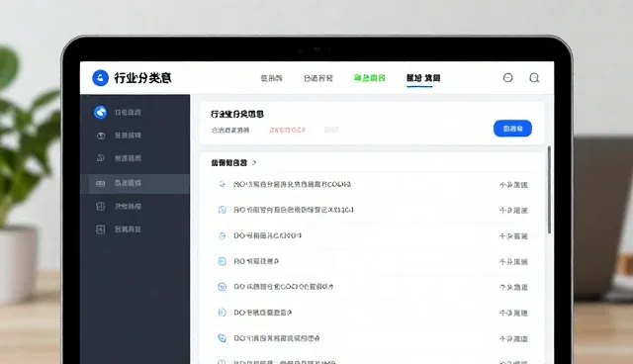Screen dimensions: 633x364
Task: Click the action link at the right of the seventh row
Action: pos(513,338)
